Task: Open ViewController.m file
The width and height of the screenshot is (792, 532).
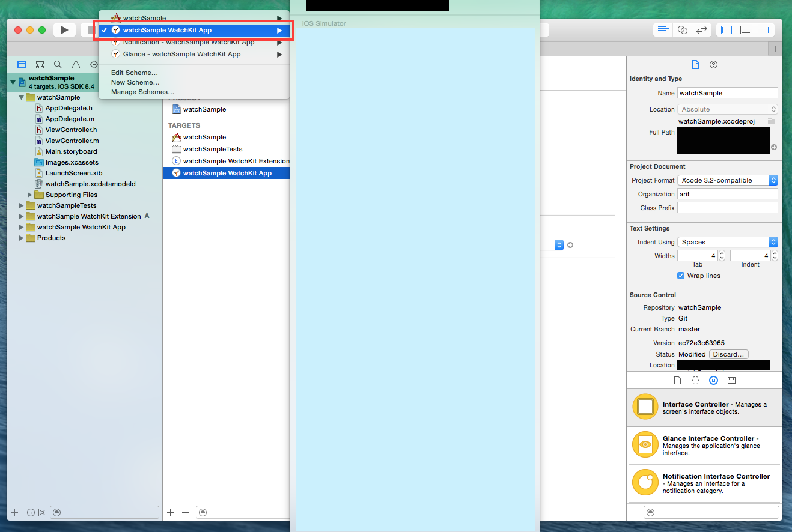Action: [x=72, y=141]
